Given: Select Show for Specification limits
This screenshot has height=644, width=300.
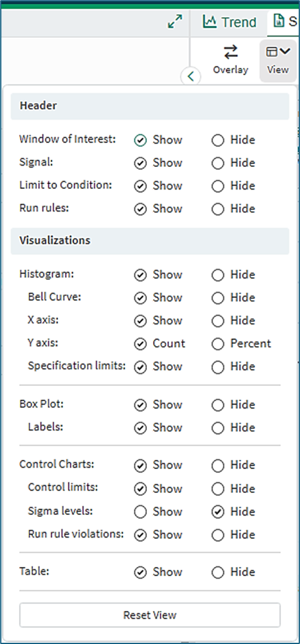Looking at the screenshot, I should (x=141, y=367).
